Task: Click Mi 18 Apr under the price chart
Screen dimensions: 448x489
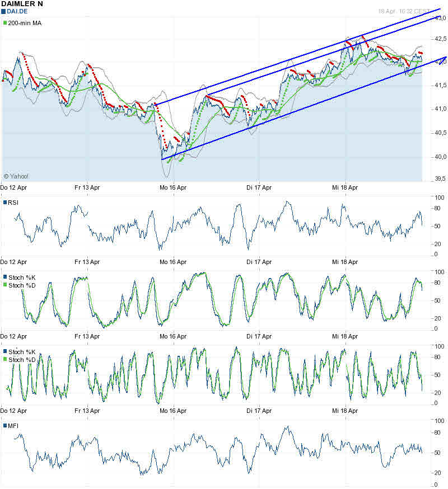Action: 345,188
